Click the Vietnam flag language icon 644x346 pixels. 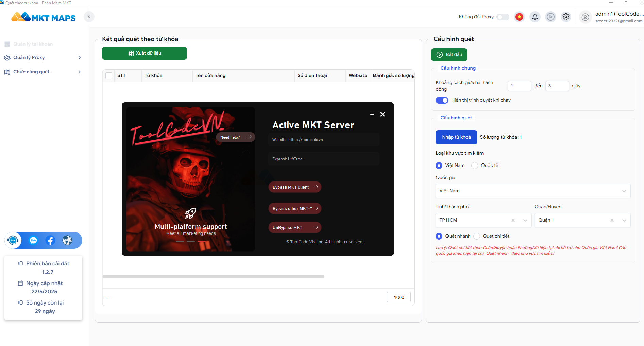click(519, 17)
